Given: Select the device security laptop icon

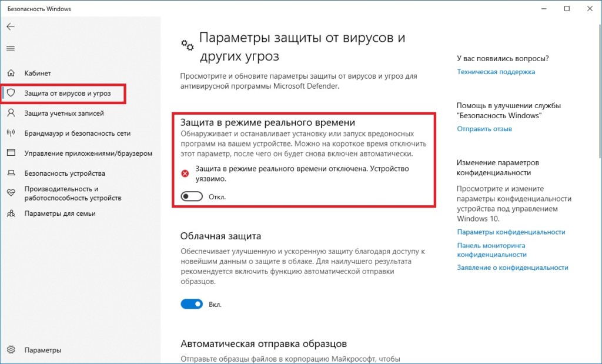Looking at the screenshot, I should (x=11, y=173).
